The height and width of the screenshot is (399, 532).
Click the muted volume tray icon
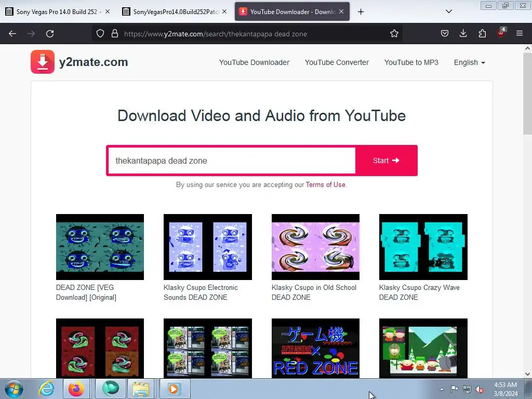coord(480,390)
